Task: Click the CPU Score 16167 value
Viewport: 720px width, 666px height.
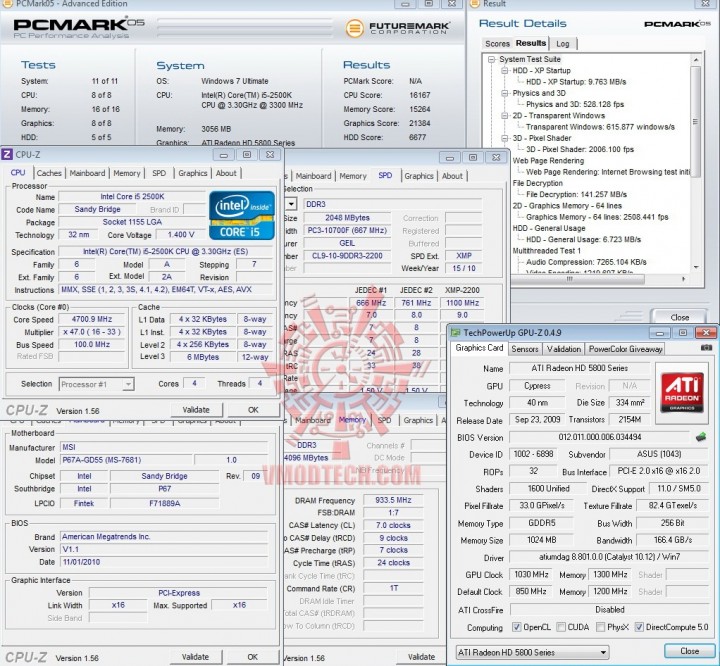Action: (x=420, y=95)
